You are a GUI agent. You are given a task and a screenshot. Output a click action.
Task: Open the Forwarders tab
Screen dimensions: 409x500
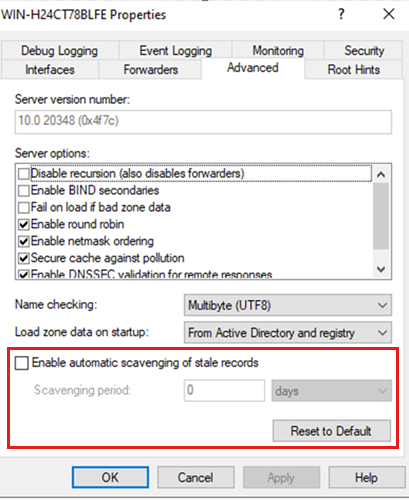(150, 69)
